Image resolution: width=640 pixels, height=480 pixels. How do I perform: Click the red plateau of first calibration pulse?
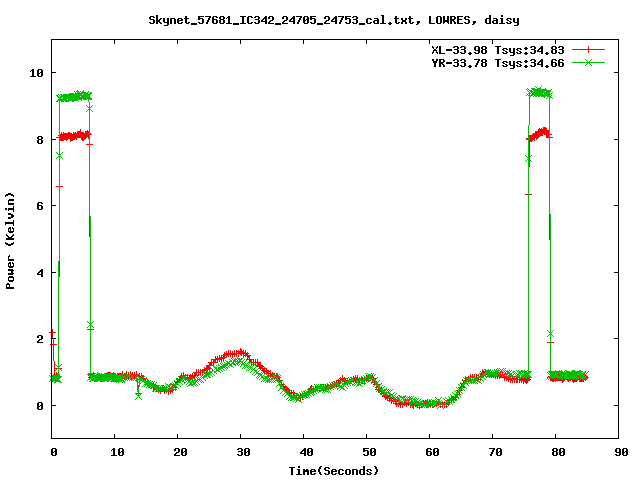[75, 135]
